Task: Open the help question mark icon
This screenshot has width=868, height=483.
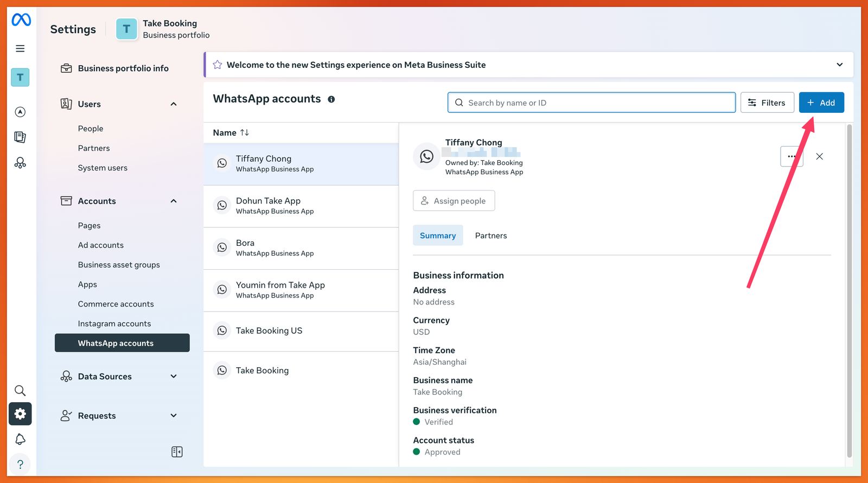Action: pos(20,464)
